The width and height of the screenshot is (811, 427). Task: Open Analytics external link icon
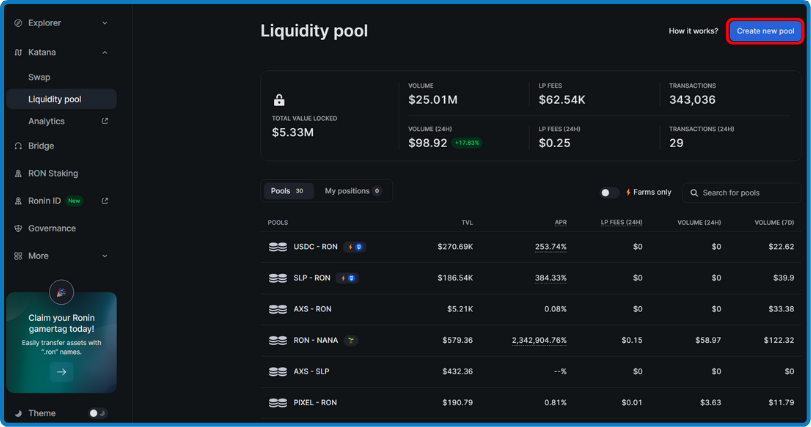click(105, 121)
